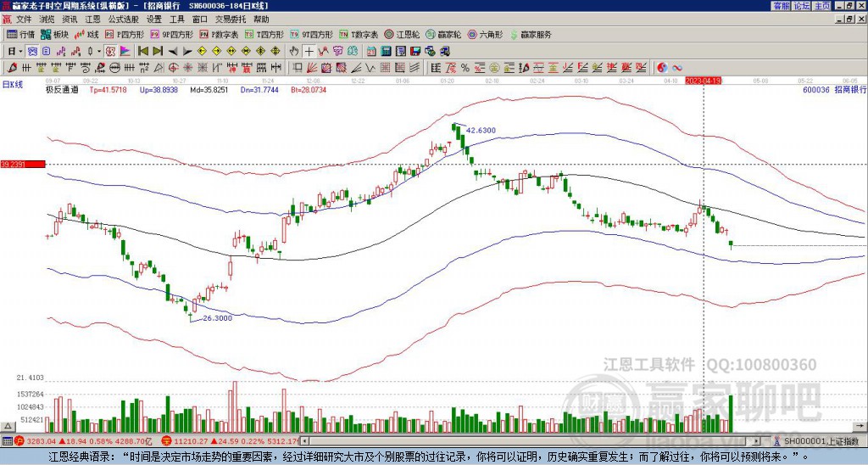Click the SH000001 上证指数 status entry

click(x=821, y=441)
